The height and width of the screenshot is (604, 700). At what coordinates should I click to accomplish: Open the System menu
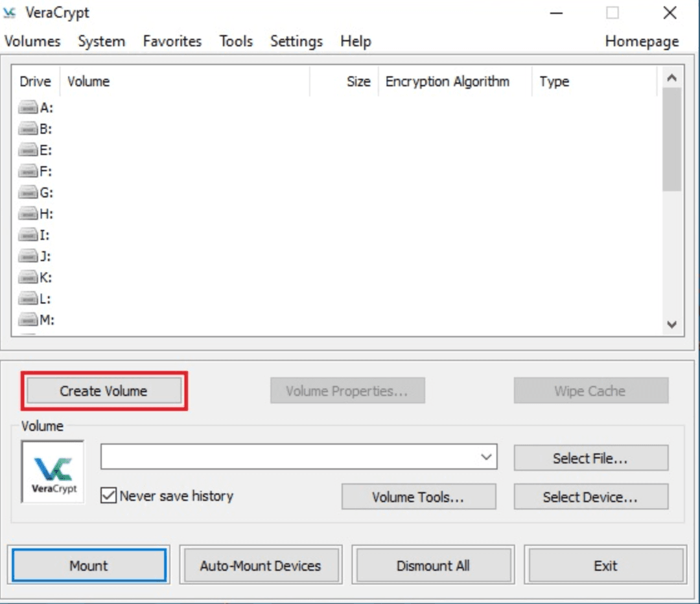(102, 41)
